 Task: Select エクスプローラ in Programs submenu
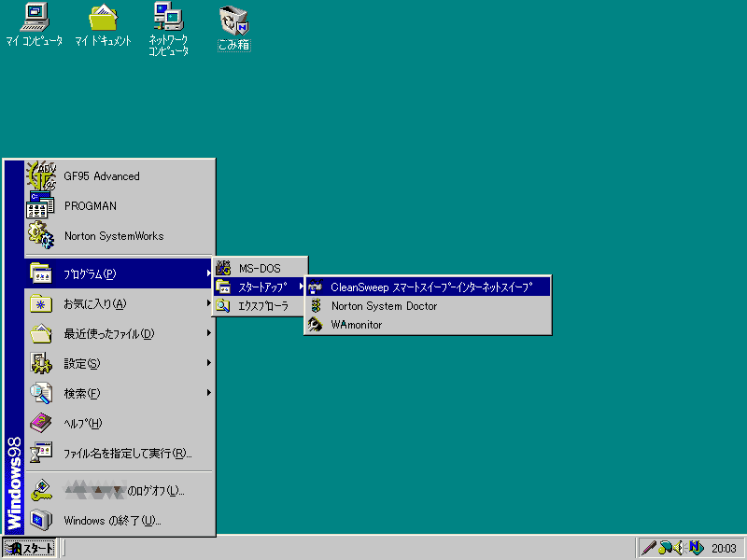pyautogui.click(x=261, y=306)
